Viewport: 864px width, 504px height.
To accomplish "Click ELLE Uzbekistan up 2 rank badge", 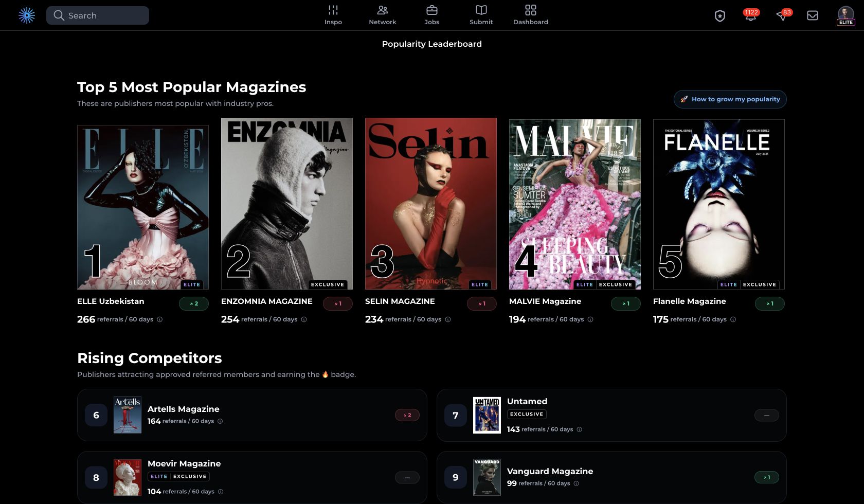I will tap(194, 304).
